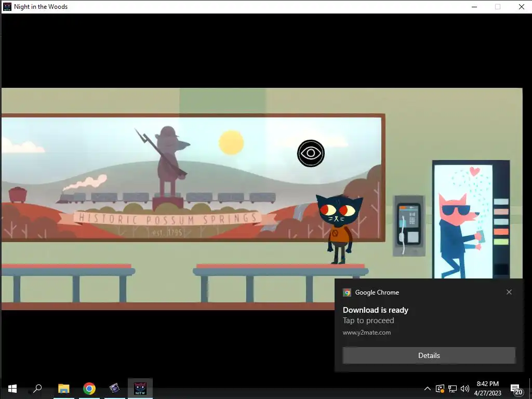
Task: Launch Google Chrome from taskbar
Action: click(89, 389)
